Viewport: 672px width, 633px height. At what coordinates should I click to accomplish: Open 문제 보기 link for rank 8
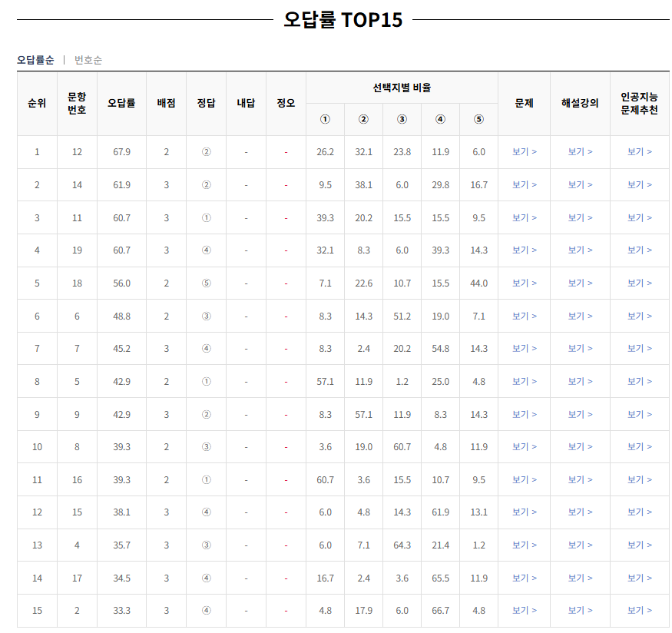click(x=524, y=382)
